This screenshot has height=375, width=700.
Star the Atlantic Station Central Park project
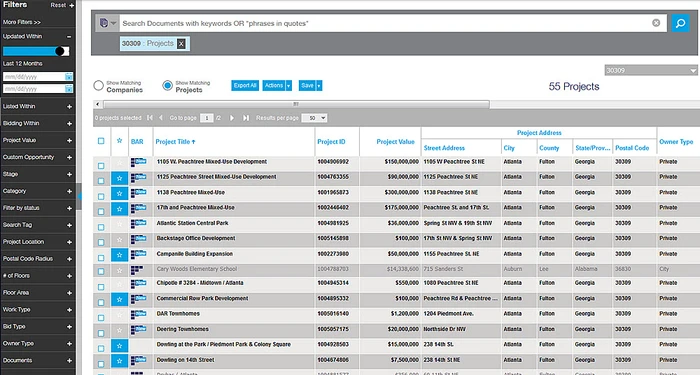click(119, 225)
